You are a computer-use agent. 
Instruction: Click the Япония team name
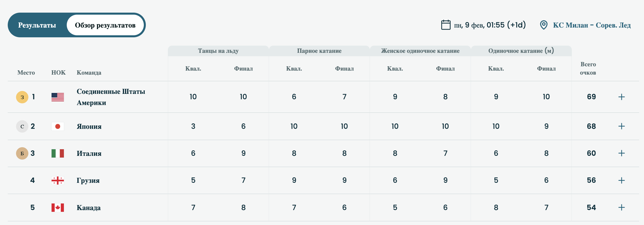click(89, 127)
